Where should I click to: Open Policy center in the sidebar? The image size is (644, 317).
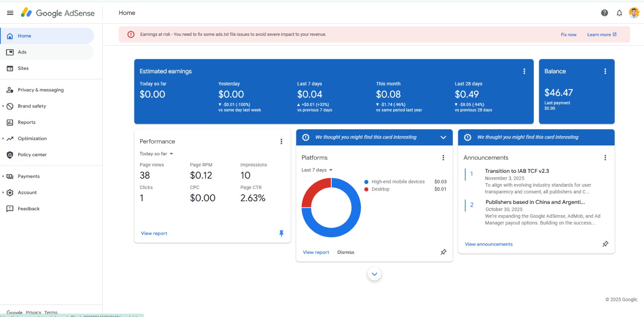[x=32, y=155]
